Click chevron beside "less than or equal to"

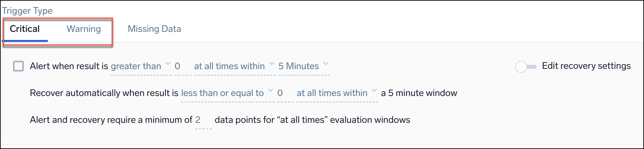click(271, 91)
